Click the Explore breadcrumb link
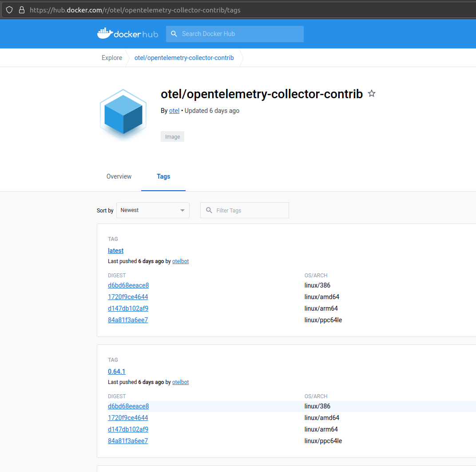Viewport: 476px width, 472px height. [x=111, y=57]
